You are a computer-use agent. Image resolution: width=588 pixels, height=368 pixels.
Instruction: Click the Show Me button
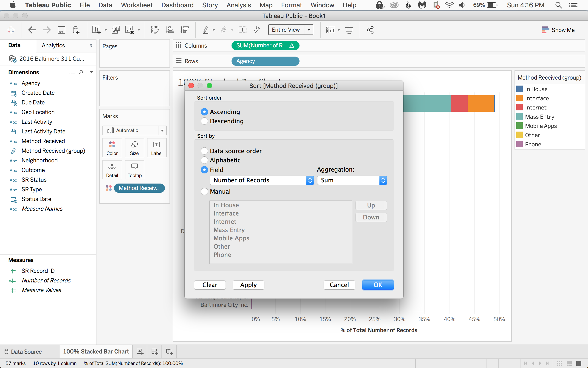(x=558, y=30)
